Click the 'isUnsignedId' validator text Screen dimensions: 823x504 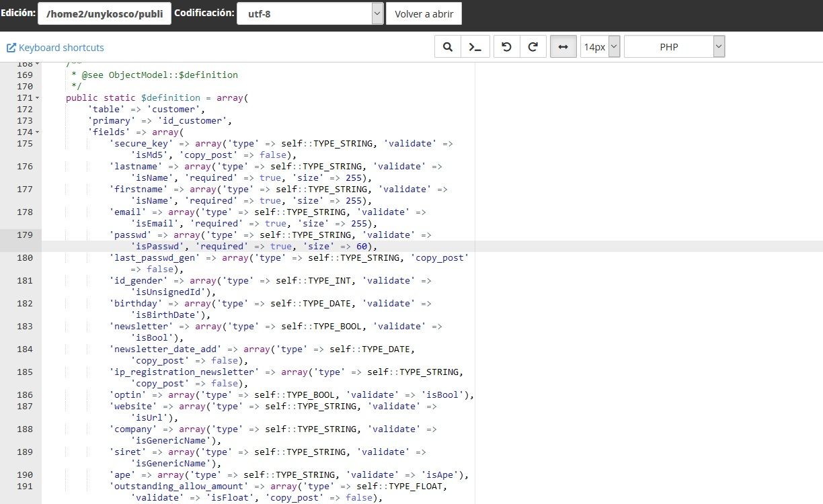point(168,292)
